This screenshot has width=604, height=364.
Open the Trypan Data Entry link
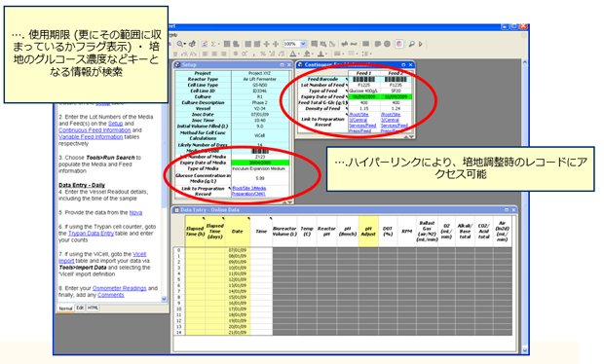tap(91, 234)
